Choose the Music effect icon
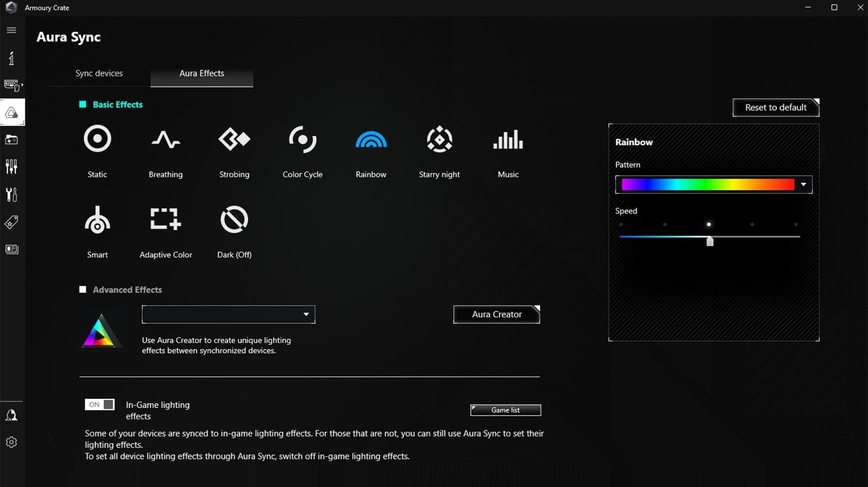Image resolution: width=868 pixels, height=487 pixels. [508, 139]
